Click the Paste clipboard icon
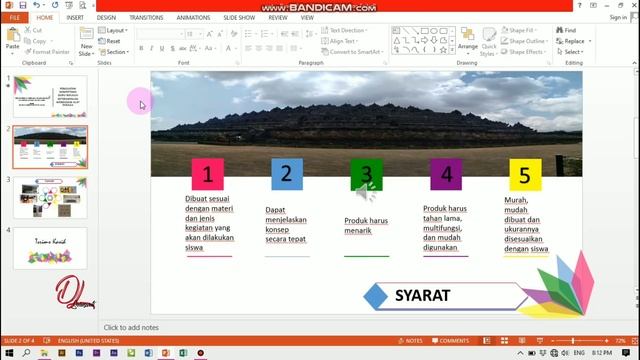This screenshot has height=360, width=640. click(x=13, y=35)
